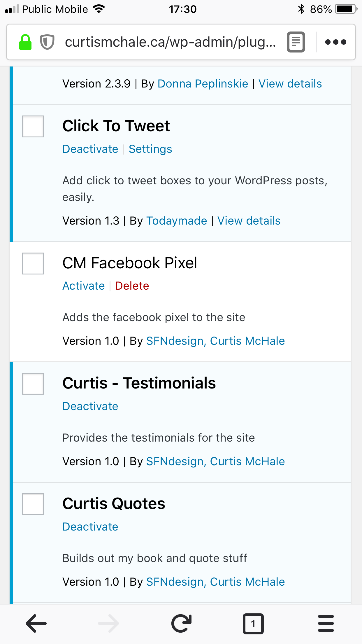The height and width of the screenshot is (644, 362).
Task: Select the CM Facebook Pixel checkbox
Action: (33, 263)
